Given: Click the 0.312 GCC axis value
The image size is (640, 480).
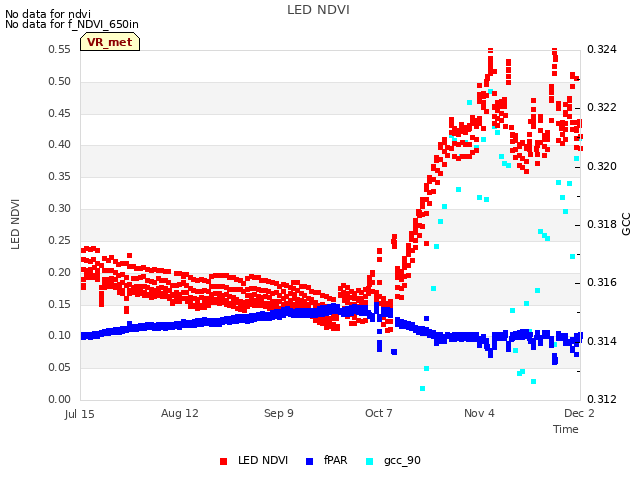Looking at the screenshot, I should coord(602,400).
